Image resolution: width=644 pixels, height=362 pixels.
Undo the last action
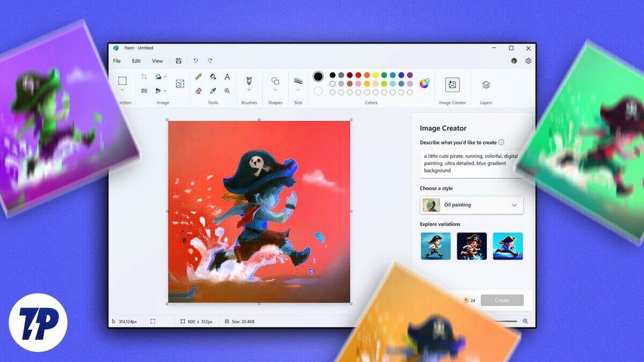coord(196,61)
